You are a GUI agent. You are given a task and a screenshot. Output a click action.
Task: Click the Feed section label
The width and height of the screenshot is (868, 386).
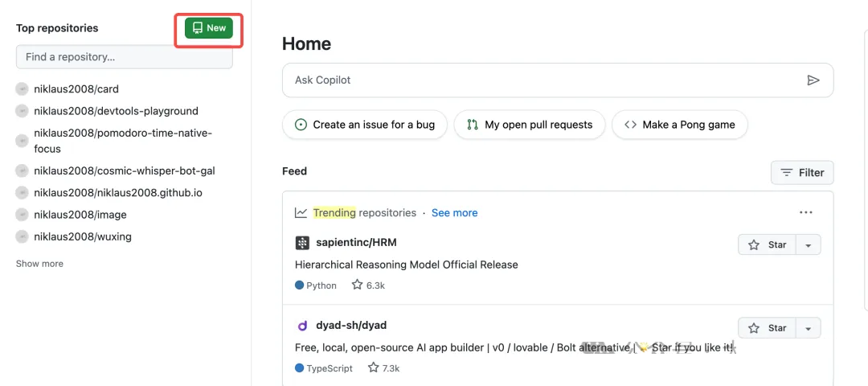point(294,171)
